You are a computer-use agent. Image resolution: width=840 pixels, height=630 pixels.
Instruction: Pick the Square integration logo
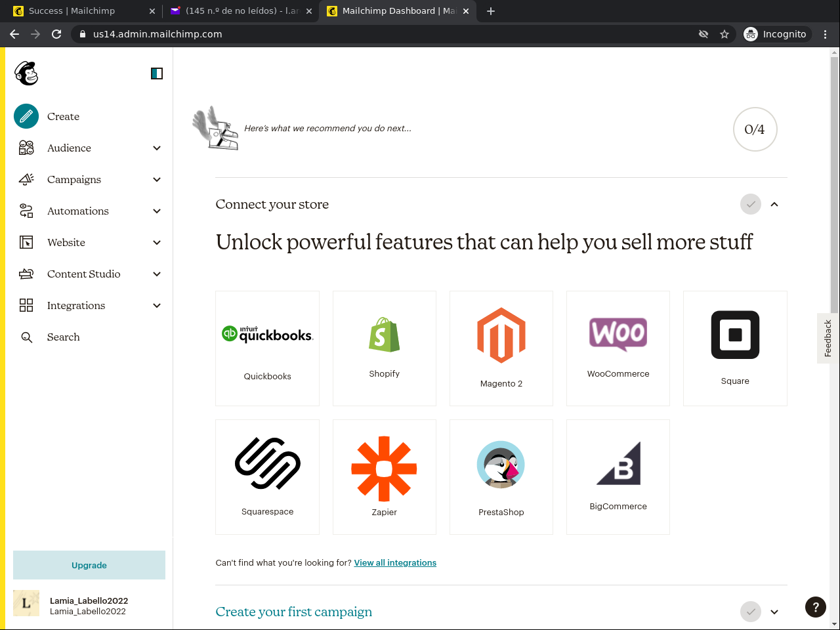click(x=735, y=335)
